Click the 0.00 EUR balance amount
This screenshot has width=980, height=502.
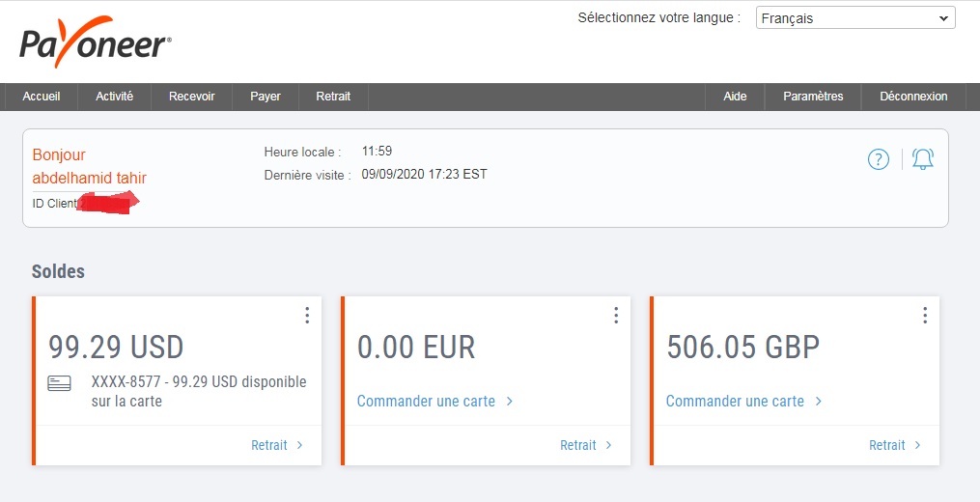(x=416, y=347)
